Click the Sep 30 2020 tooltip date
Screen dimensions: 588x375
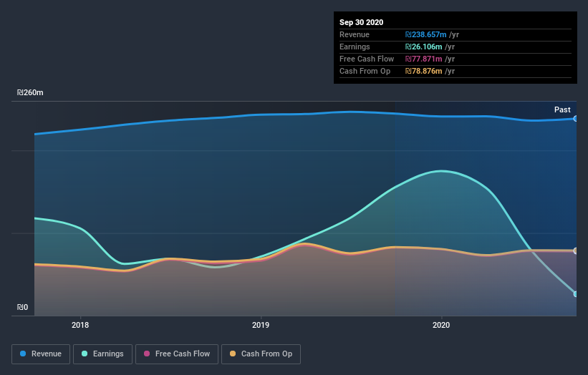click(361, 22)
